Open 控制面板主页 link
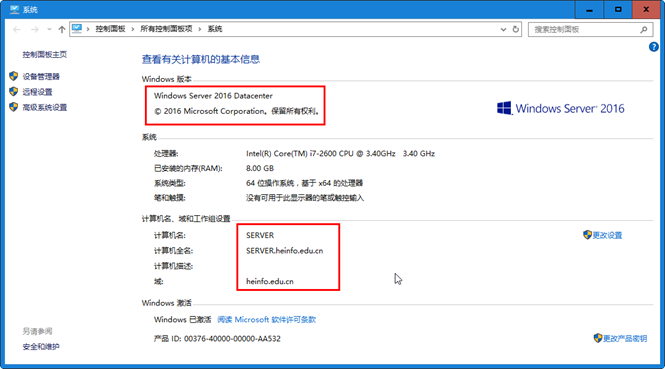The height and width of the screenshot is (369, 665). click(x=45, y=54)
